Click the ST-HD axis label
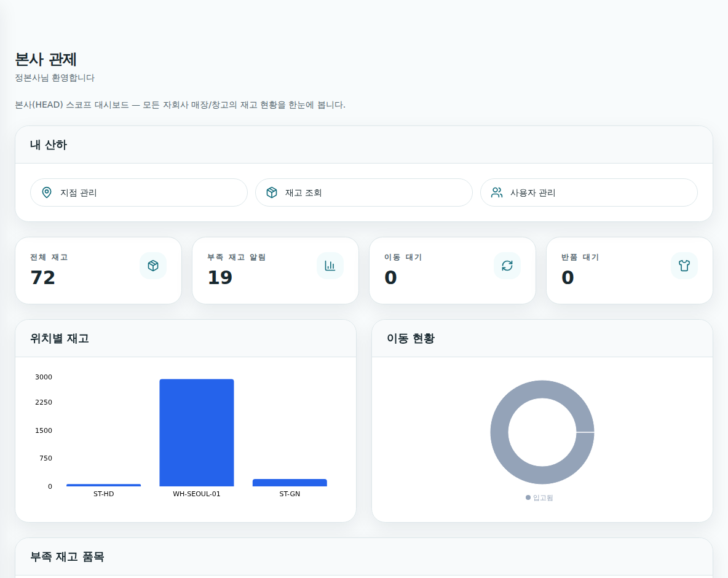728x578 pixels. coord(103,494)
